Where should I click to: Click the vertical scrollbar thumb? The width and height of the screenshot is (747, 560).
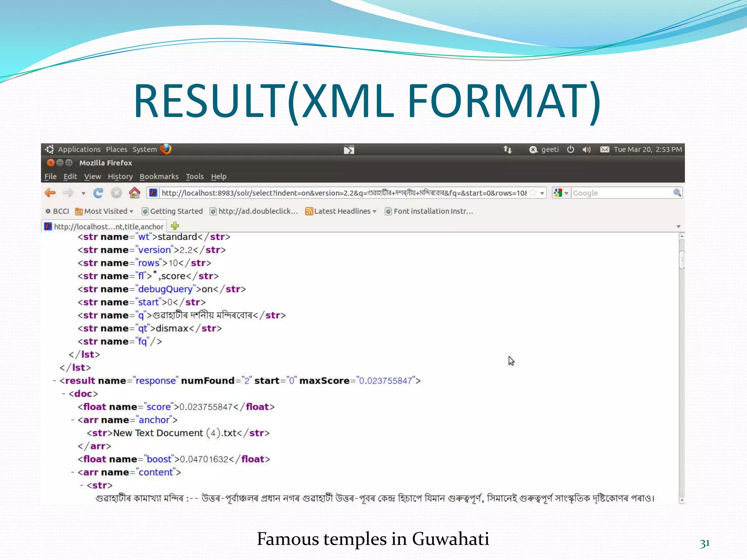[x=682, y=259]
